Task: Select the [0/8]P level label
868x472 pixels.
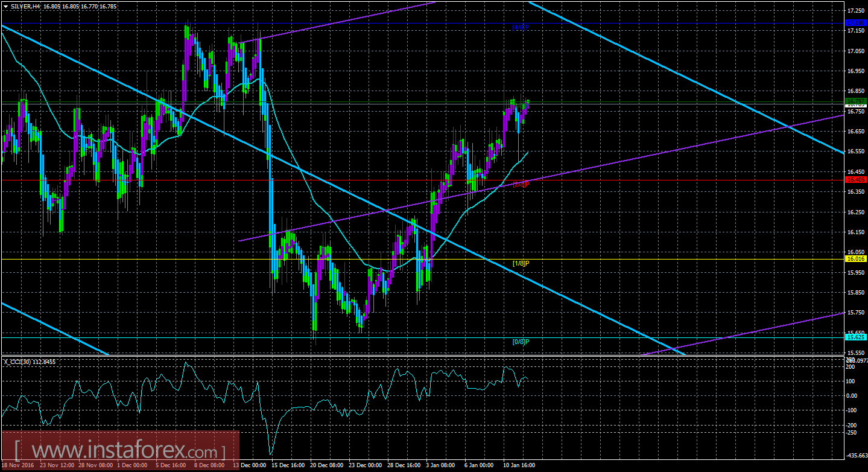Action: 521,342
